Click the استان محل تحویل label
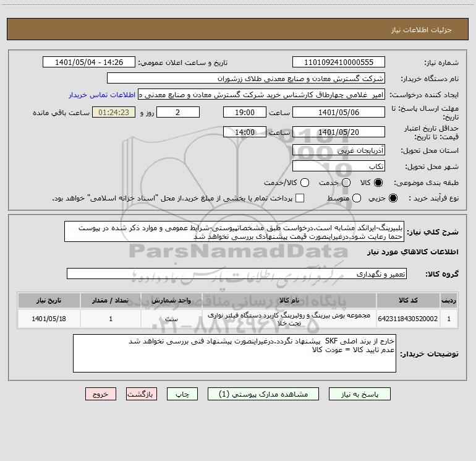Image resolution: width=476 pixels, height=461 pixels. tap(430, 150)
